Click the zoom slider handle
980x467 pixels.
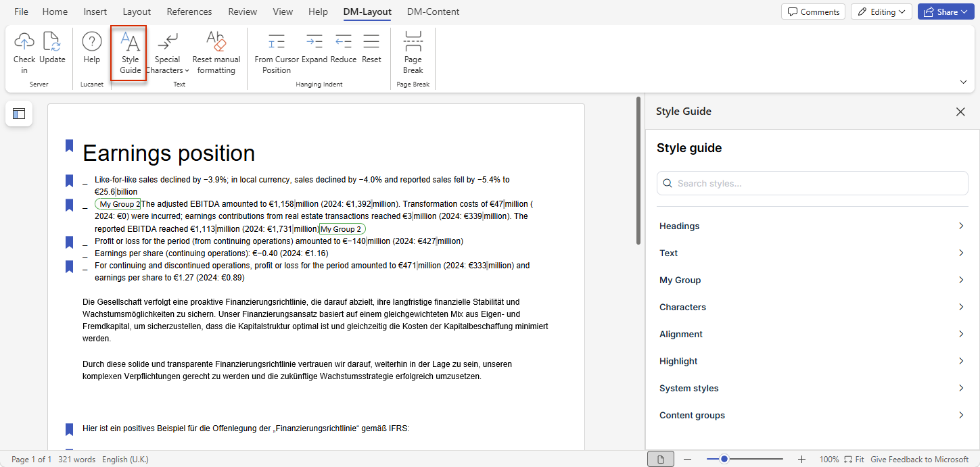pyautogui.click(x=724, y=460)
